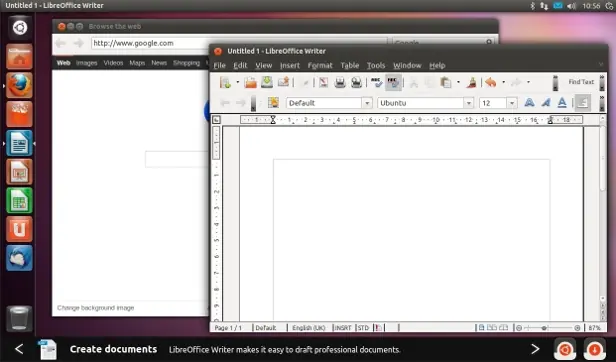
Task: Click the Print icon in Writer toolbar
Action: (x=340, y=82)
